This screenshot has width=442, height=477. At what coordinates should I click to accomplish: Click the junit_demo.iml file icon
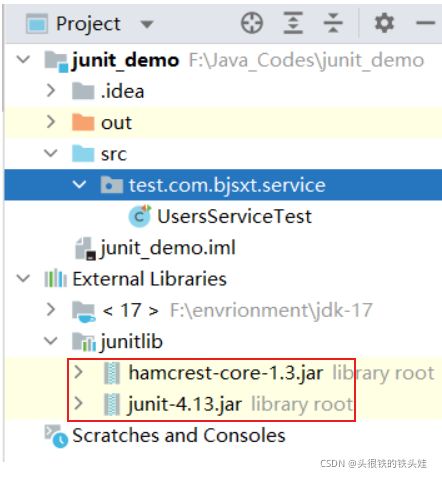coord(86,248)
